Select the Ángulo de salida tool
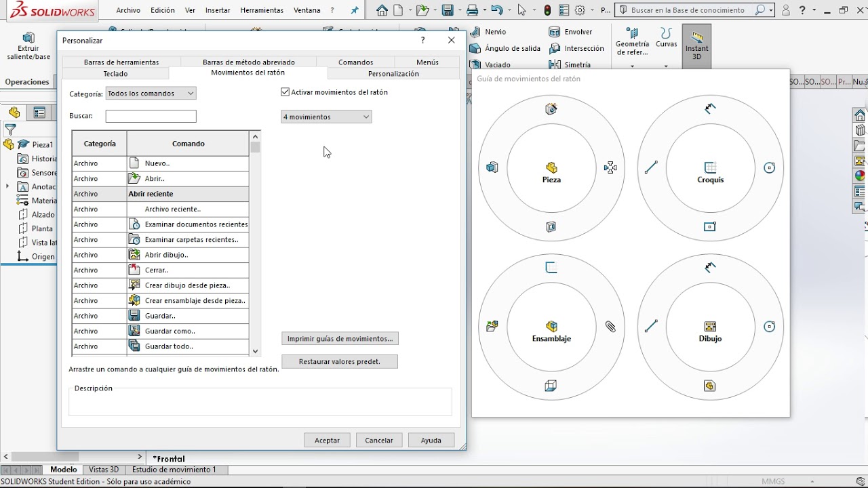The height and width of the screenshot is (488, 868). [505, 48]
